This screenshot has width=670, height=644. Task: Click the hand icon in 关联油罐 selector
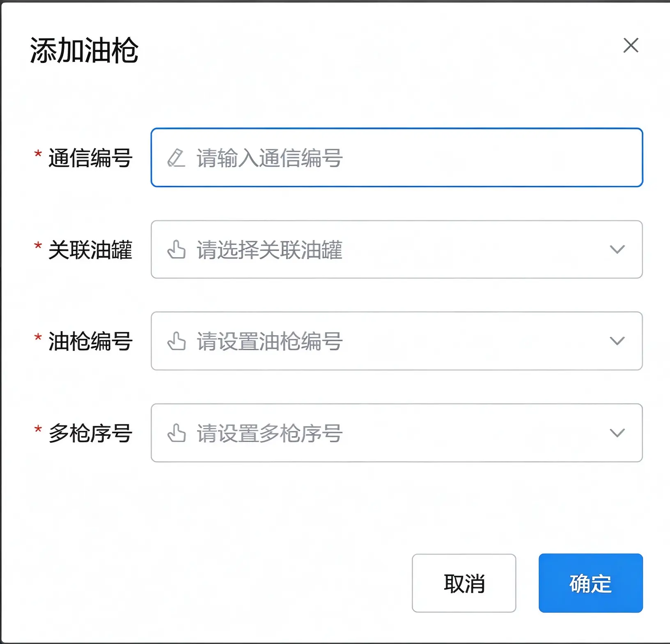tap(177, 250)
